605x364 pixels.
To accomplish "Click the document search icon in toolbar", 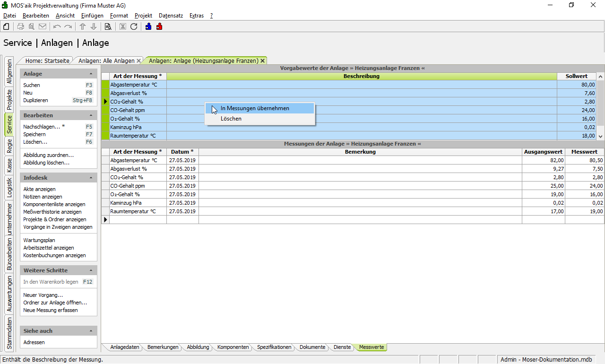I will coord(108,26).
